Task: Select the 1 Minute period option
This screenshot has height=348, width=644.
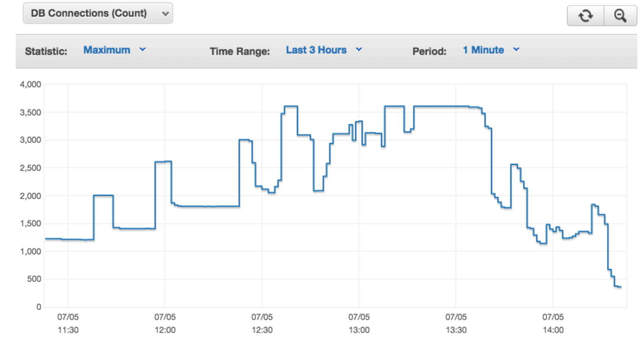Action: pos(483,50)
